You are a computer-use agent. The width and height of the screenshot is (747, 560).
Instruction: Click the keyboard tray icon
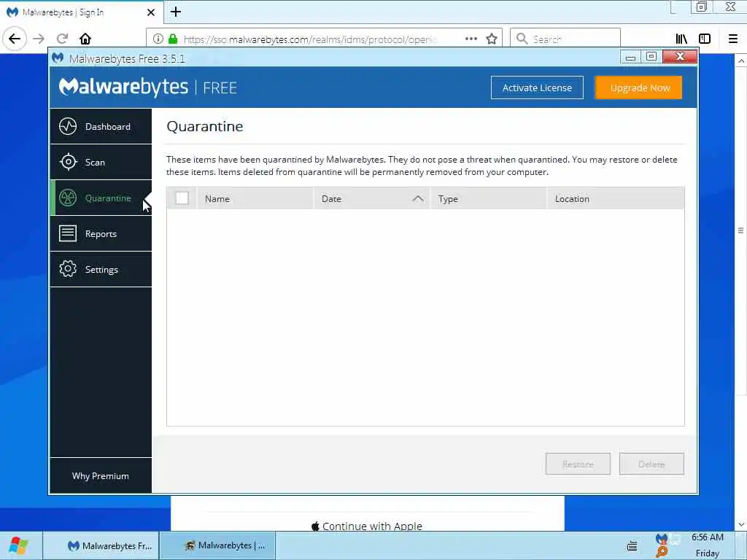632,545
